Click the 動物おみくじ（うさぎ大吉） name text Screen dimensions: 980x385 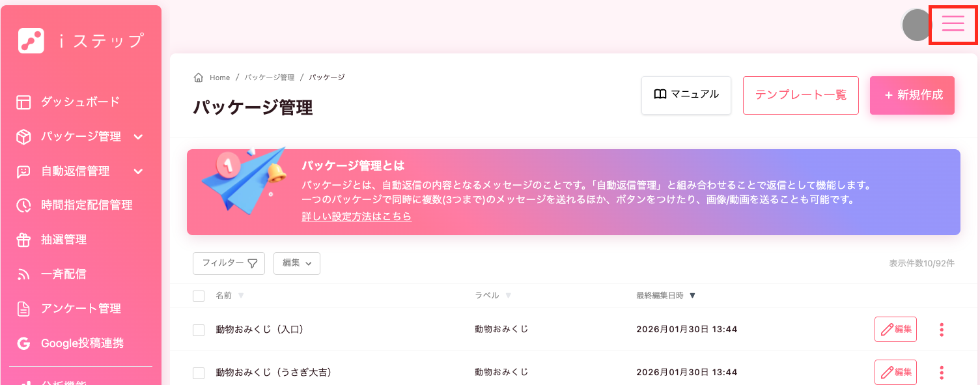tap(273, 373)
